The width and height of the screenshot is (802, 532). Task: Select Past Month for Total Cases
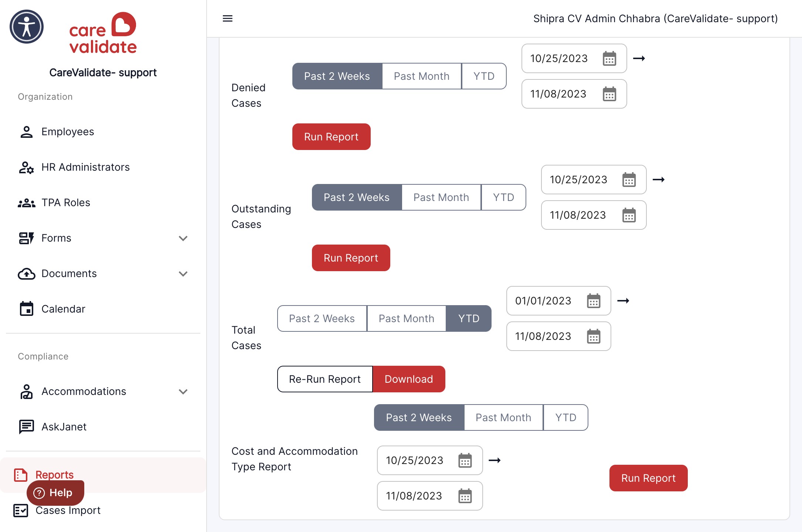pyautogui.click(x=407, y=318)
